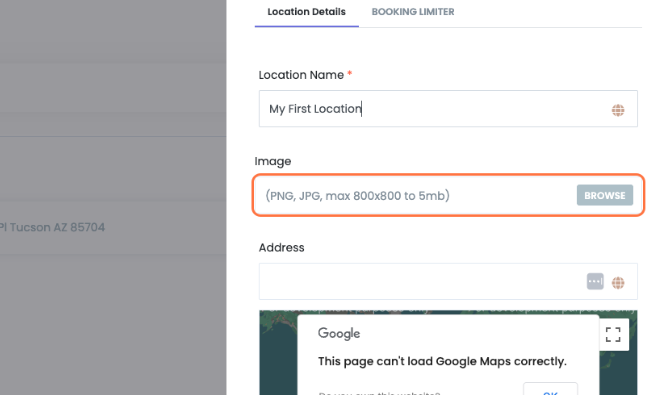Click the three-dots icon in Address field
663x395 pixels.
(x=595, y=281)
